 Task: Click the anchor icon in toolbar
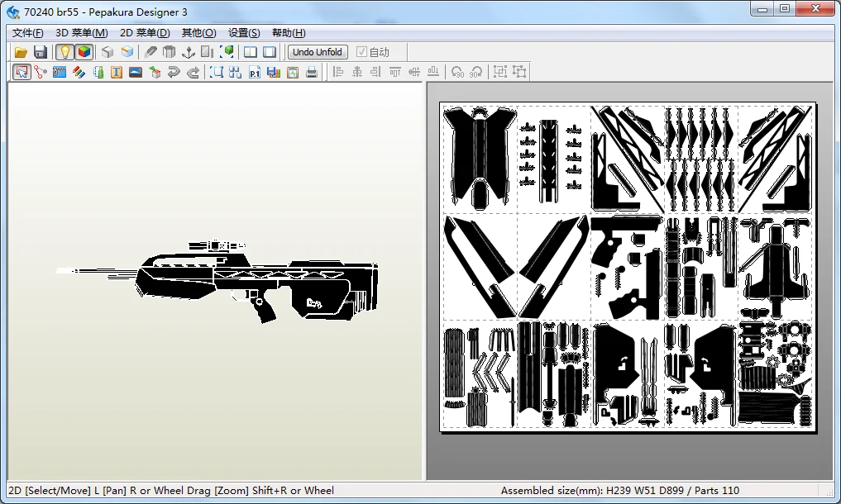pyautogui.click(x=189, y=52)
